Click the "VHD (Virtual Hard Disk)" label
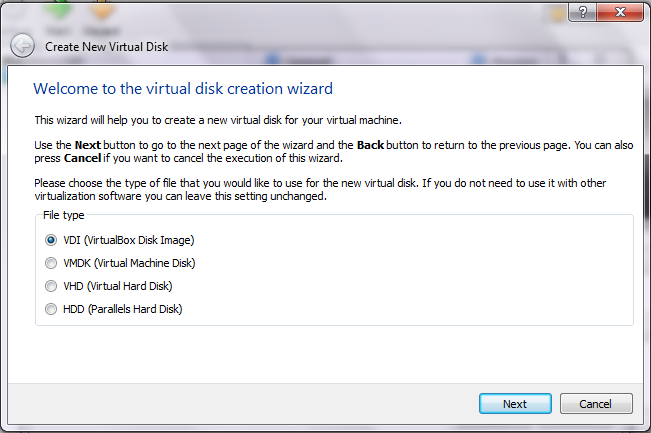This screenshot has width=651, height=433. [118, 286]
